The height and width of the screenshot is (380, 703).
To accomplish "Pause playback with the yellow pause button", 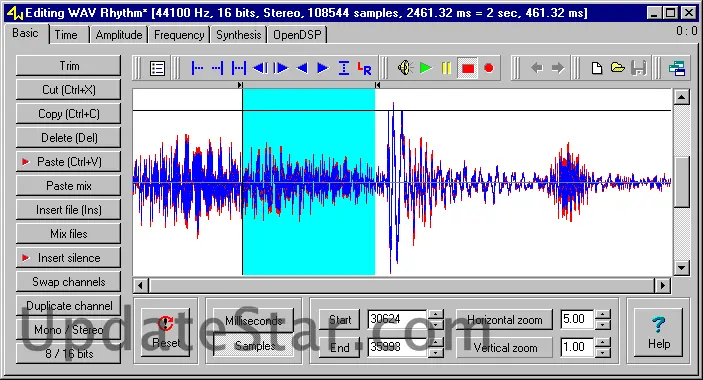I will (x=446, y=68).
